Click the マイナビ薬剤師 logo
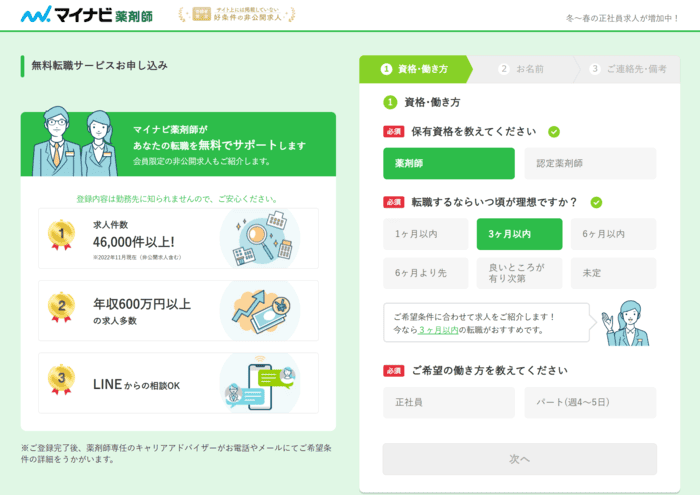Viewport: 700px width, 495px height. (x=90, y=15)
